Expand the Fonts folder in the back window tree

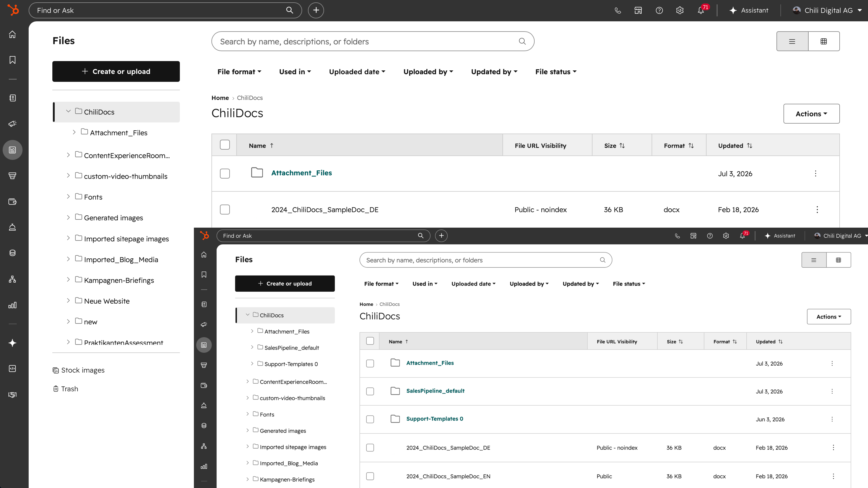[x=68, y=197]
